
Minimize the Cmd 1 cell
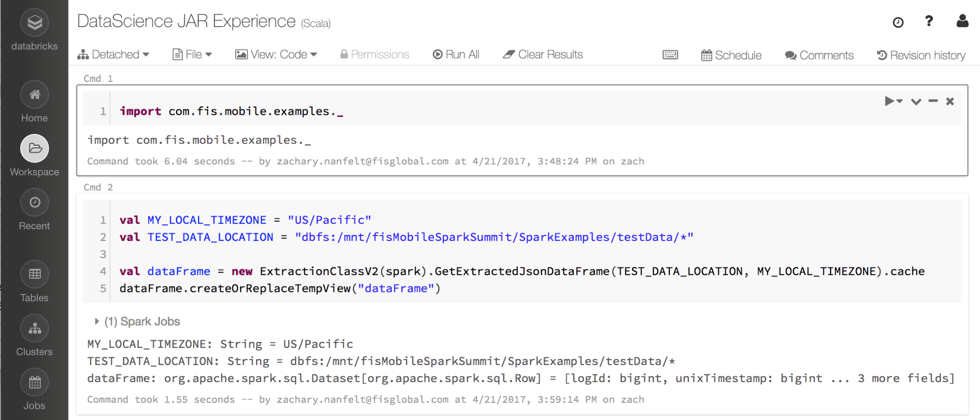[x=933, y=101]
